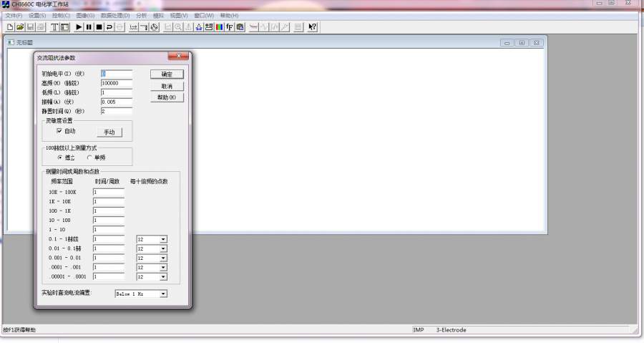Click the Open file folder icon

point(20,27)
